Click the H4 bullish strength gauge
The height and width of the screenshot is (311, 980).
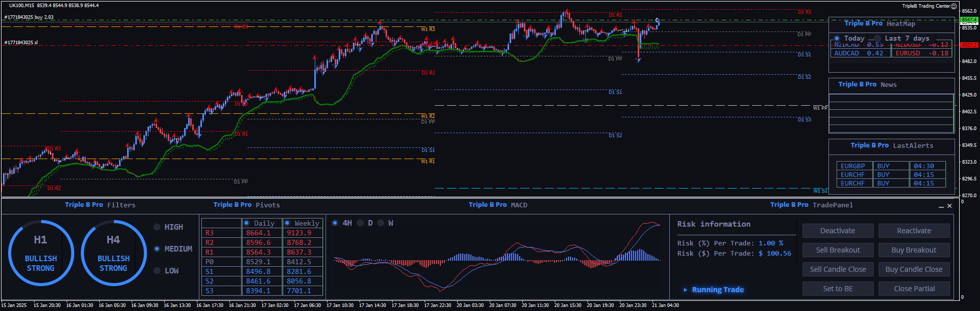click(x=113, y=253)
